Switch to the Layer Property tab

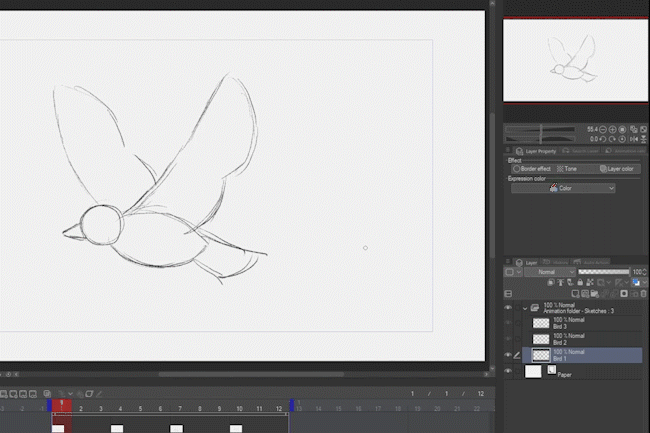[538, 152]
